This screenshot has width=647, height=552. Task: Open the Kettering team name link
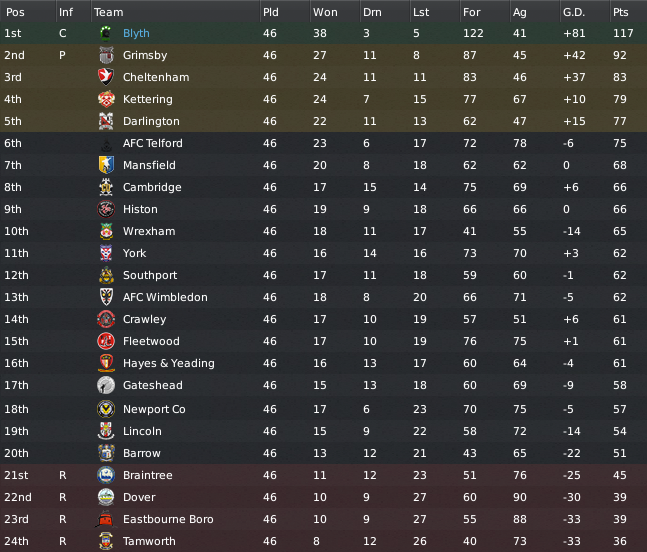[x=148, y=99]
